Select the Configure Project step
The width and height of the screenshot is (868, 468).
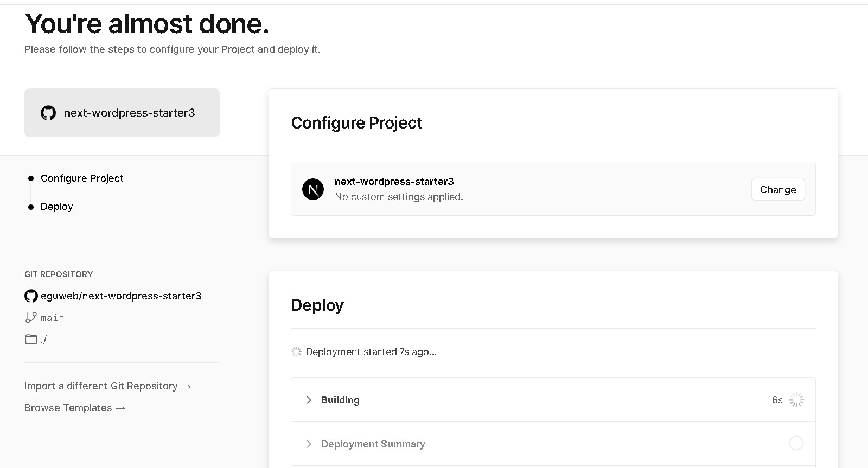[82, 178]
